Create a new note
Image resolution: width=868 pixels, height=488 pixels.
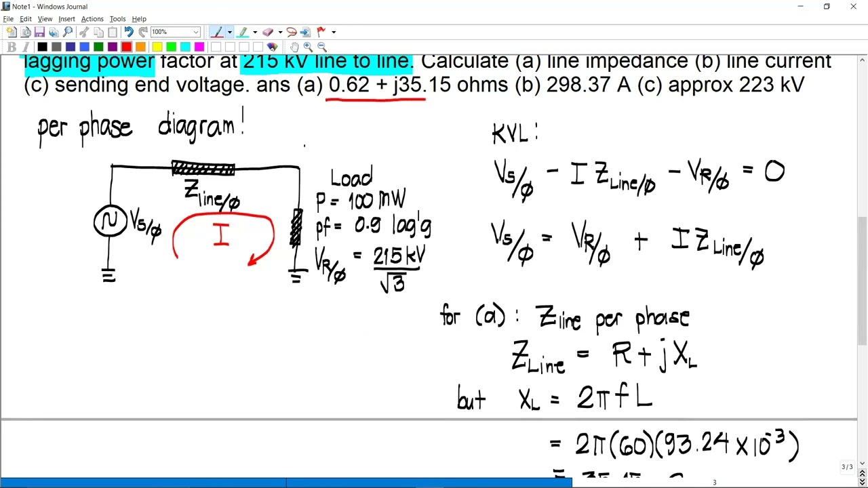tap(12, 32)
